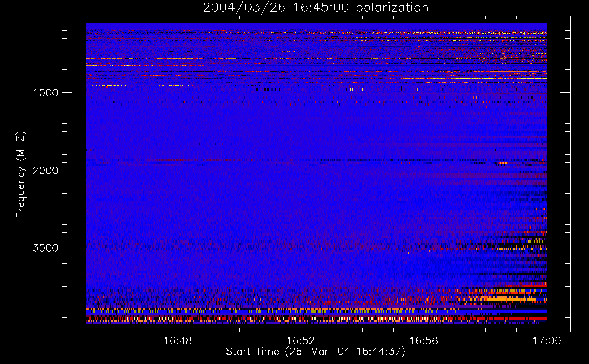Screen dimensions: 589x364
Task: Click the 16:48 time tick label
Action: click(x=178, y=341)
